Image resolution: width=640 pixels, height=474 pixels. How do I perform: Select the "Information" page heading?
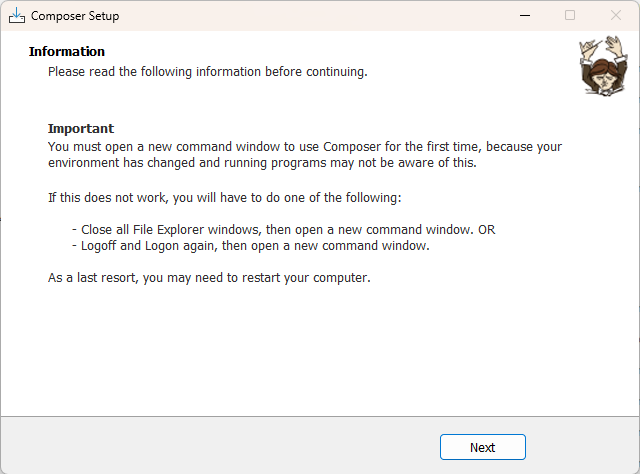pyautogui.click(x=67, y=52)
